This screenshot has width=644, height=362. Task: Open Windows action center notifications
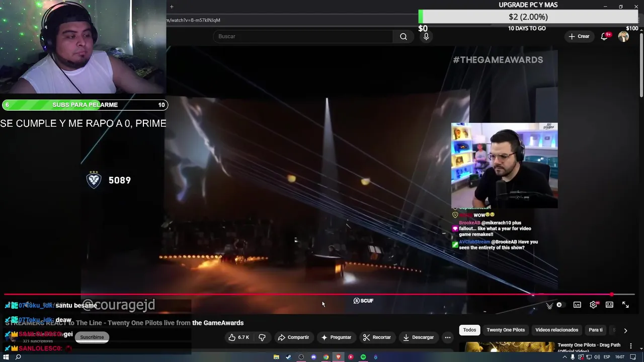[x=634, y=357]
